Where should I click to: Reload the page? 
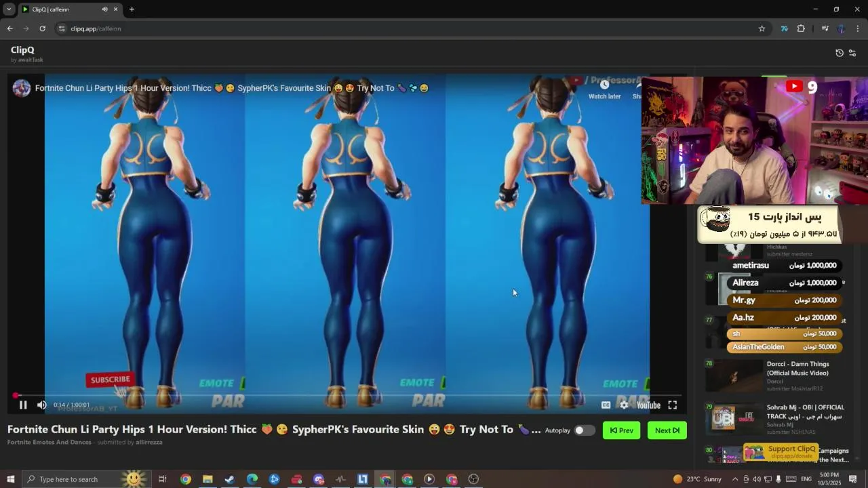coord(42,28)
